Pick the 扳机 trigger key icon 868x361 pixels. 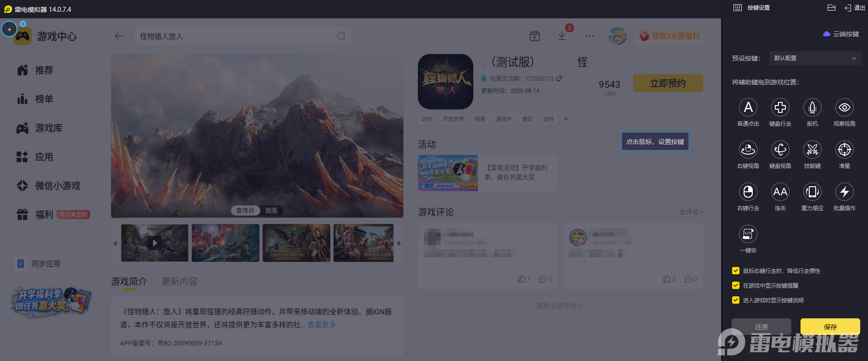[812, 107]
